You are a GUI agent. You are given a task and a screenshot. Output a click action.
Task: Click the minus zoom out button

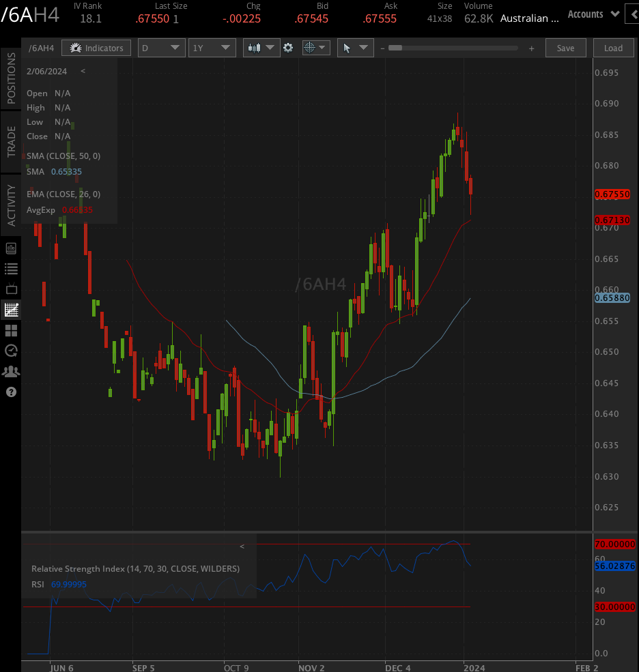[x=382, y=48]
